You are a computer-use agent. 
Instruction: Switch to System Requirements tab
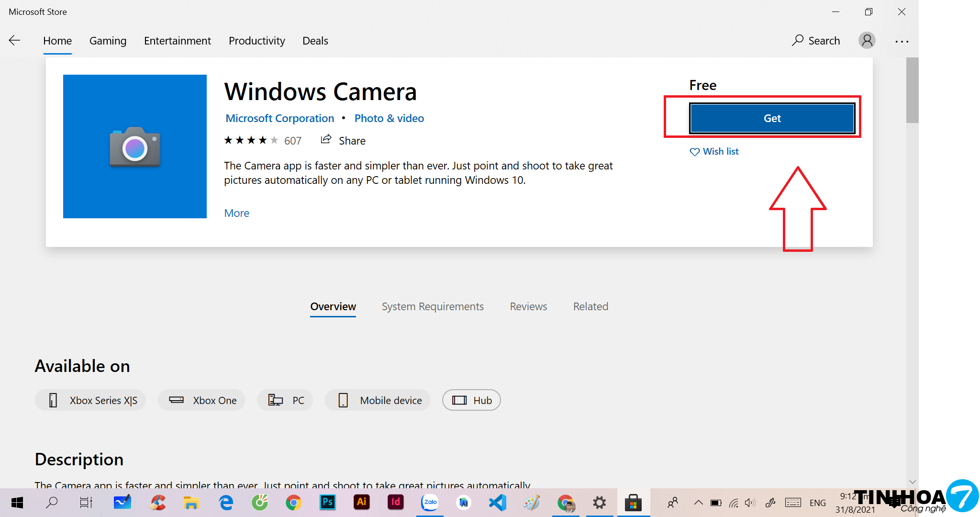432,306
